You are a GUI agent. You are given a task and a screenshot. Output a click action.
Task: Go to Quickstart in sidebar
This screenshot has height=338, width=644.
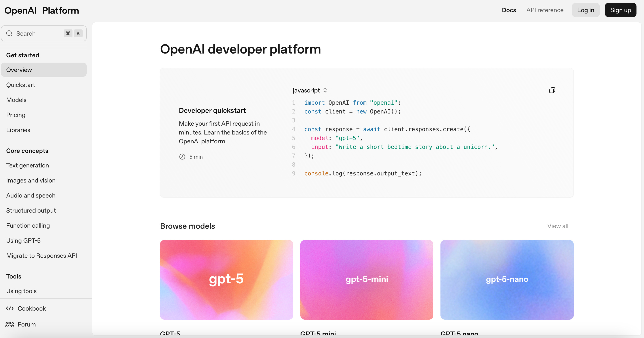pyautogui.click(x=21, y=85)
